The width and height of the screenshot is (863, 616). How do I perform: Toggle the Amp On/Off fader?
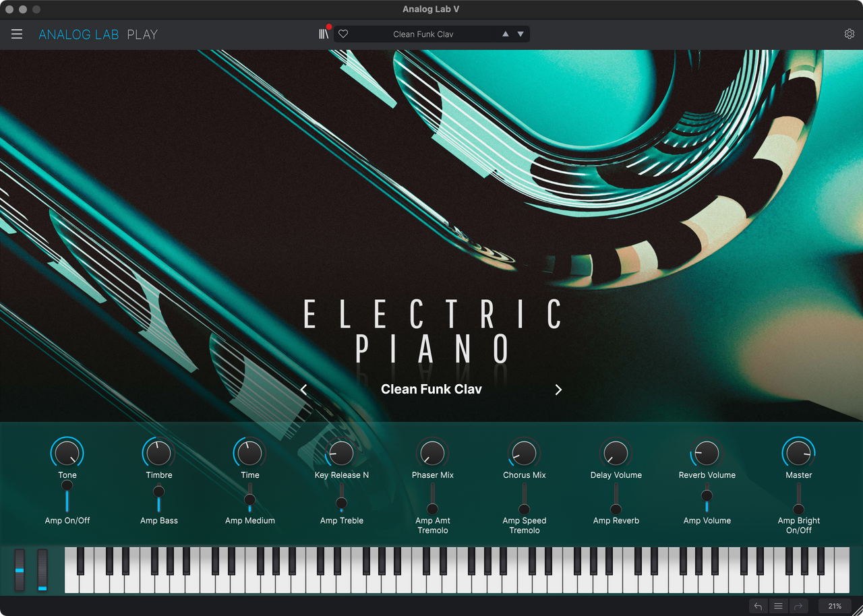coord(67,486)
